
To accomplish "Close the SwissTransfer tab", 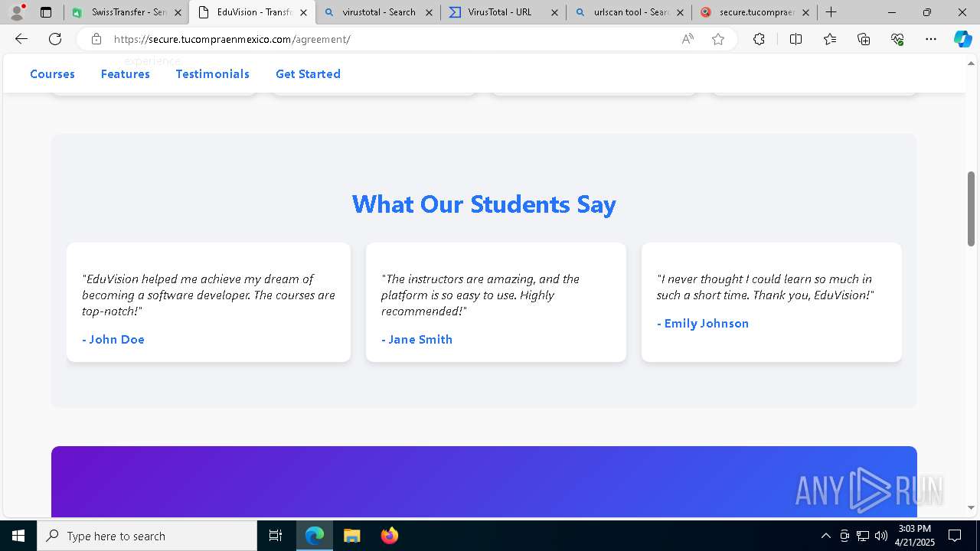I will tap(178, 12).
